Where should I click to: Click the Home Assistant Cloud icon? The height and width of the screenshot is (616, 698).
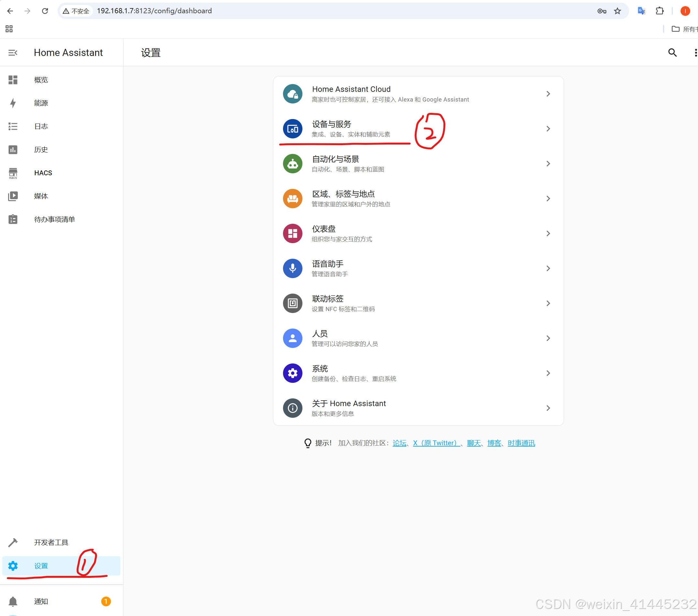(293, 94)
